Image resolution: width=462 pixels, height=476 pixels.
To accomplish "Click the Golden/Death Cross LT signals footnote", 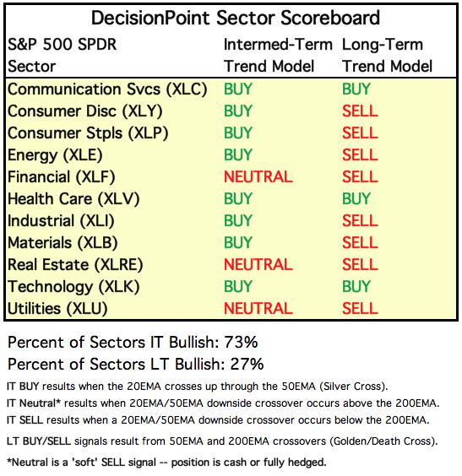I will point(222,441).
